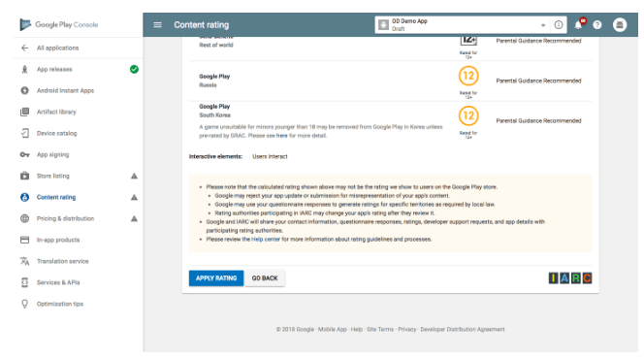Open Device catalog section
Image resolution: width=644 pixels, height=357 pixels.
pyautogui.click(x=56, y=134)
